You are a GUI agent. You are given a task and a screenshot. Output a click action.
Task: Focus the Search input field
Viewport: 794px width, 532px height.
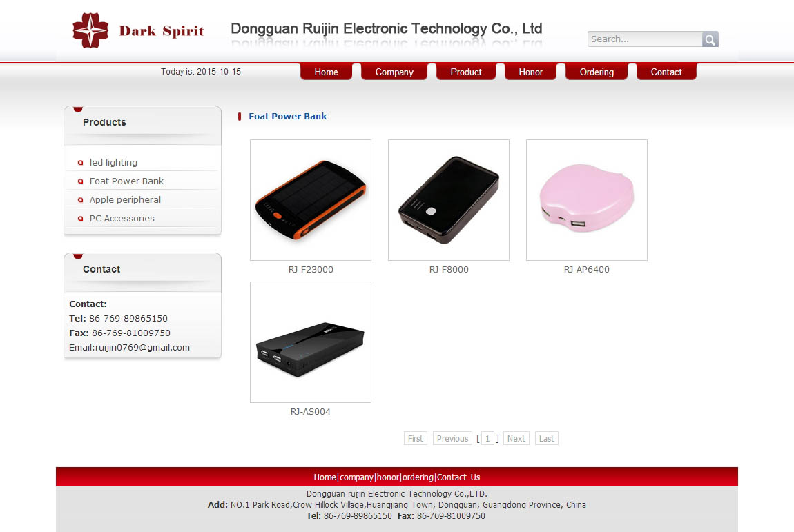coord(645,39)
